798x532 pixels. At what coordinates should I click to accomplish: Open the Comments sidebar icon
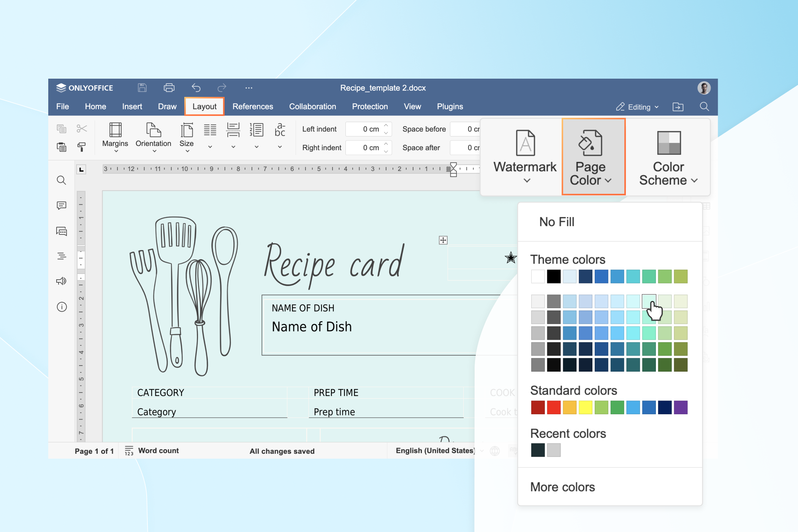[62, 206]
